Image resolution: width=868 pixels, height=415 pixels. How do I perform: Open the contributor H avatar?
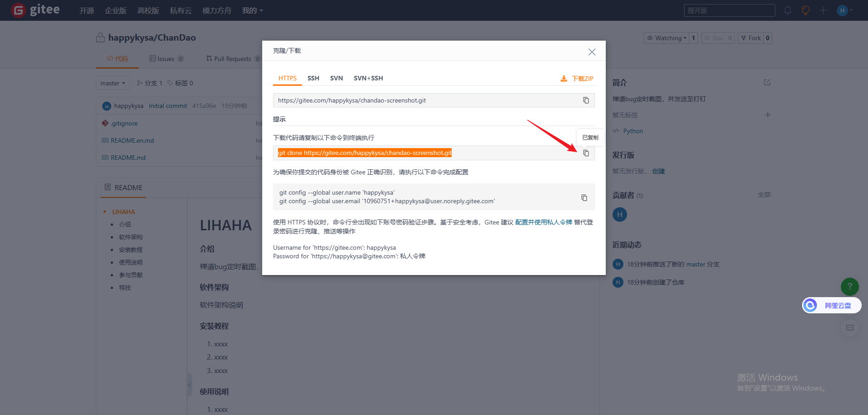point(620,214)
